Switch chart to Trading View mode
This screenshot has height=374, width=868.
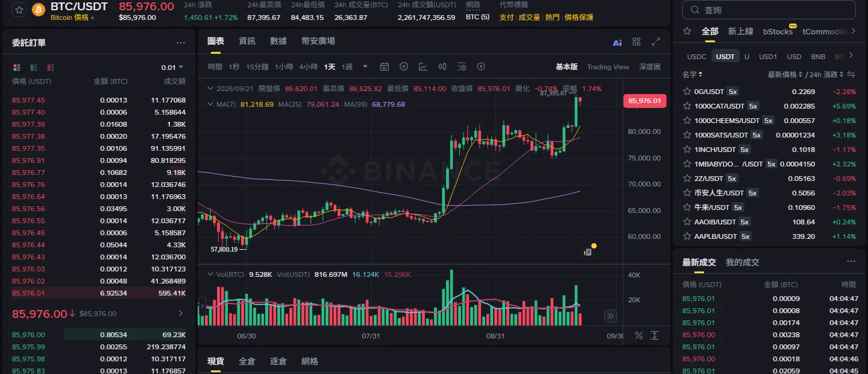coord(608,67)
